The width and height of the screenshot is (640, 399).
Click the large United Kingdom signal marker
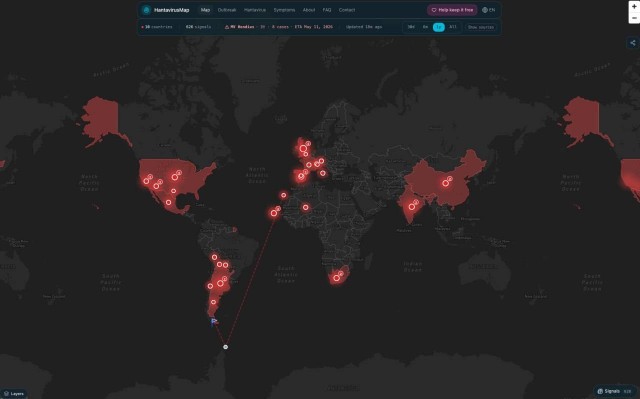tap(303, 149)
